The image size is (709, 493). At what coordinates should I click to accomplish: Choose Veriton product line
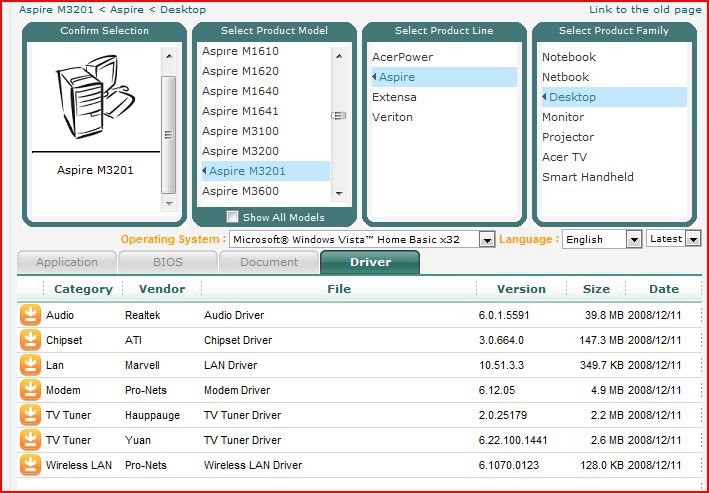[x=392, y=117]
